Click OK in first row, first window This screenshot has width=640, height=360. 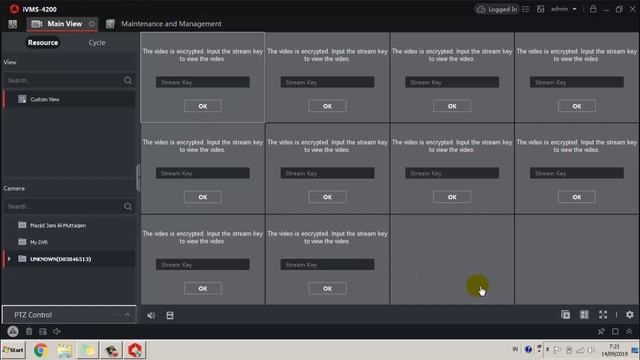point(202,106)
